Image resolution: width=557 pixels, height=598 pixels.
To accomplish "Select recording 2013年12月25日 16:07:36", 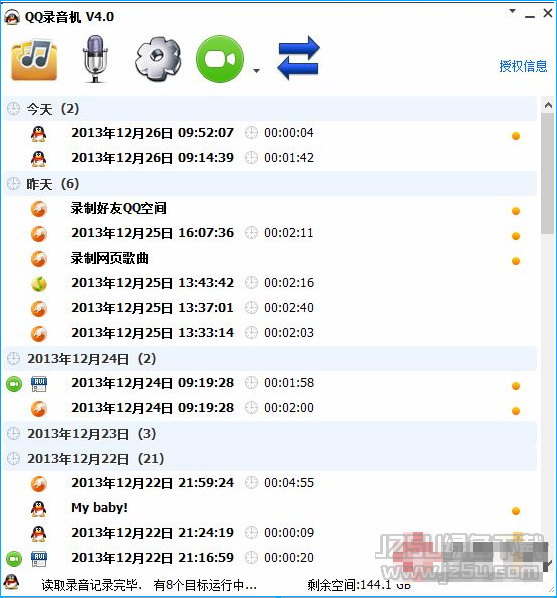I will [270, 233].
